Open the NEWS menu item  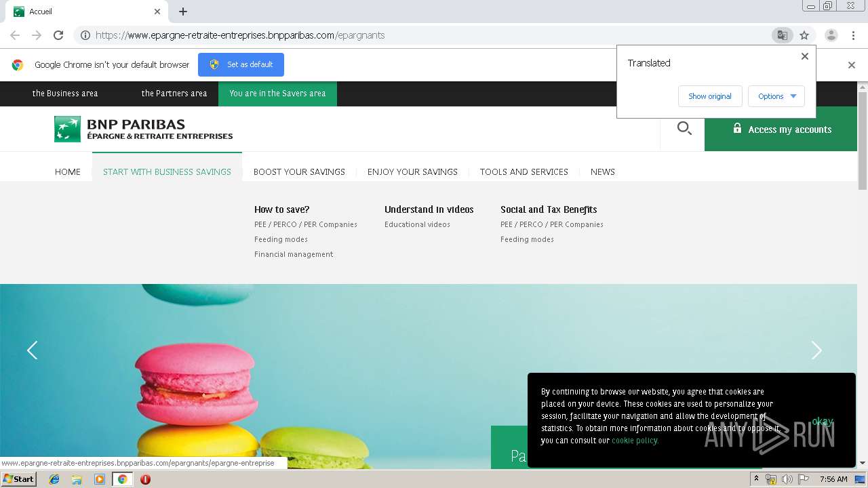[x=603, y=172]
